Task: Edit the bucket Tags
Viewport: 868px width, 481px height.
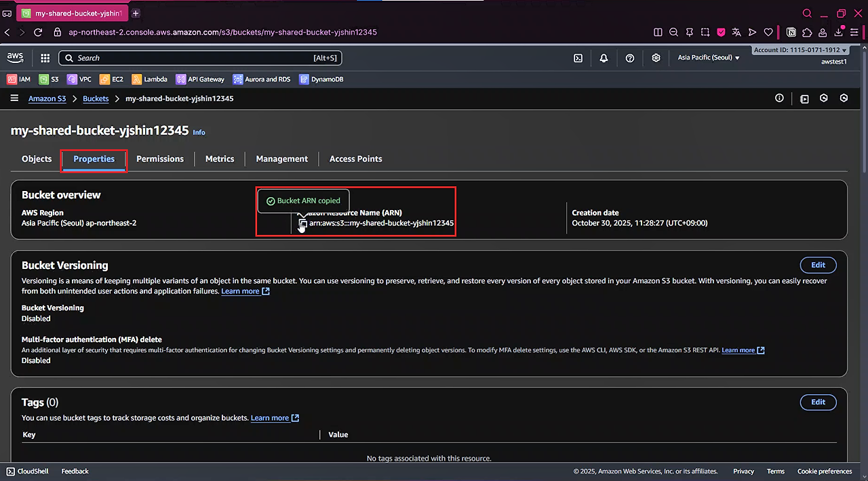Action: point(818,402)
